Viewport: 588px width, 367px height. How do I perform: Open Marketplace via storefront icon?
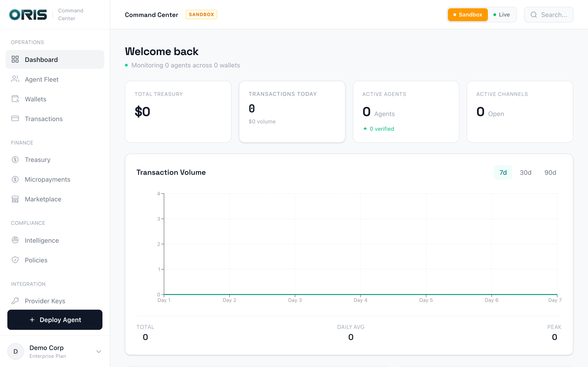pyautogui.click(x=15, y=199)
